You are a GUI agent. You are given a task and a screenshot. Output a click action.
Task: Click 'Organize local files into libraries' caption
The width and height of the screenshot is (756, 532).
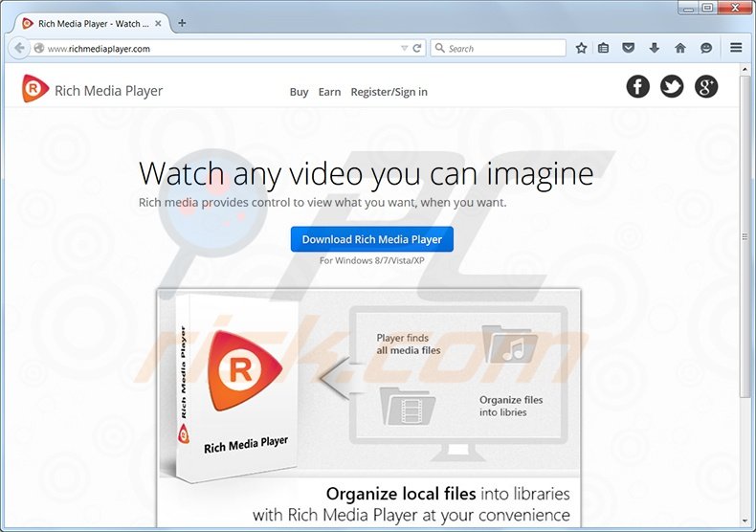448,494
